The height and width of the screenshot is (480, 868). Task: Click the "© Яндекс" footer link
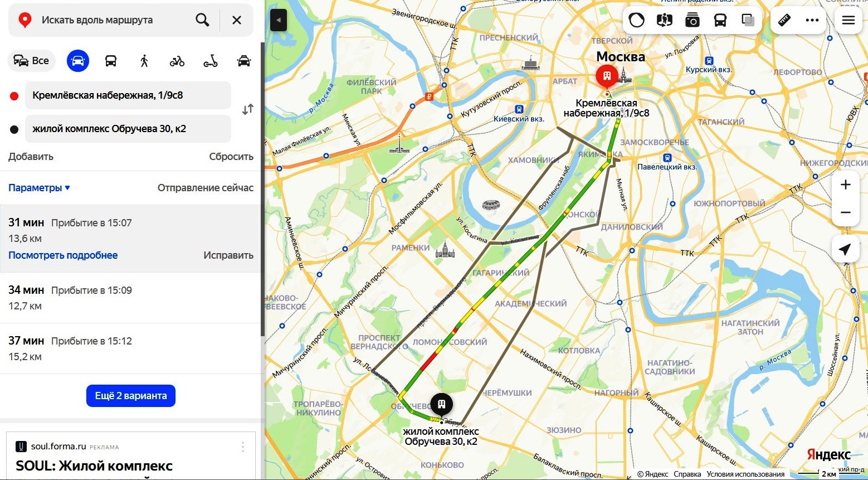click(652, 474)
